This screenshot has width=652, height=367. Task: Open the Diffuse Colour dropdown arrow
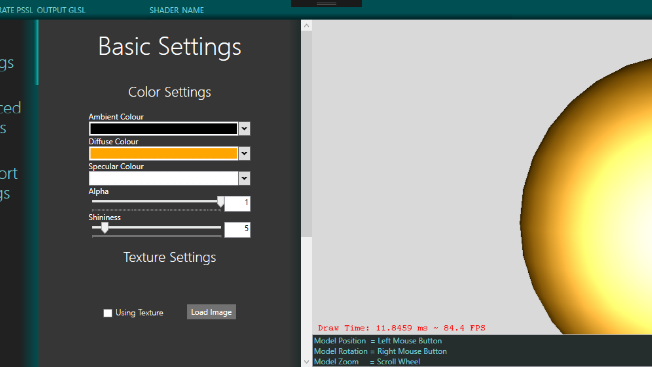pos(244,153)
